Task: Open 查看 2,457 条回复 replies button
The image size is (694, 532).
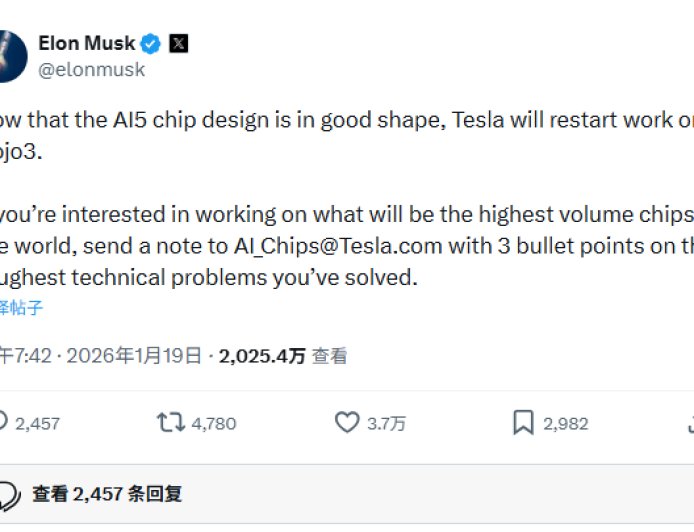Action: [x=107, y=494]
